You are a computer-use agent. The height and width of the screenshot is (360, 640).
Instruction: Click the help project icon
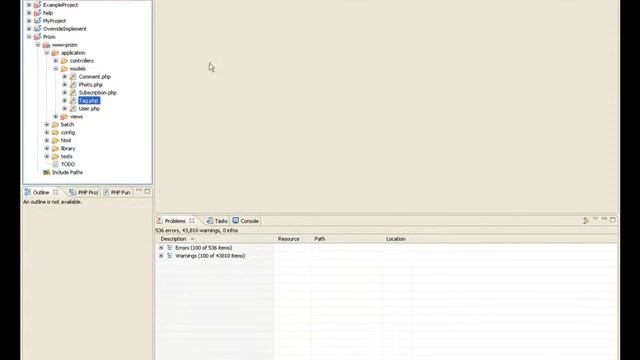click(38, 13)
